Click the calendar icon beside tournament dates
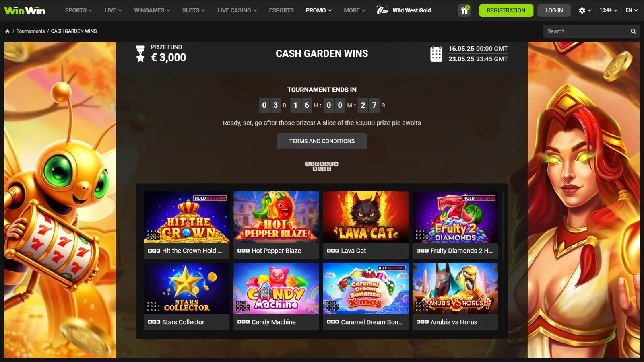The image size is (644, 362). [x=436, y=53]
